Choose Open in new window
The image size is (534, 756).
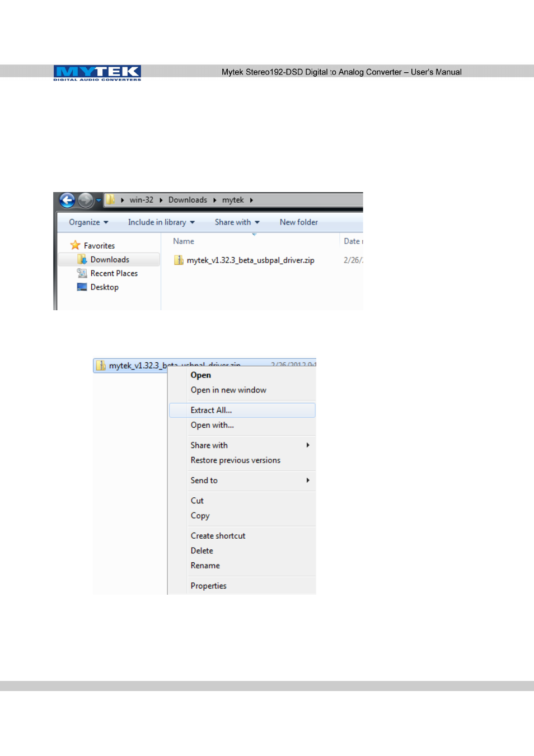[x=228, y=390]
